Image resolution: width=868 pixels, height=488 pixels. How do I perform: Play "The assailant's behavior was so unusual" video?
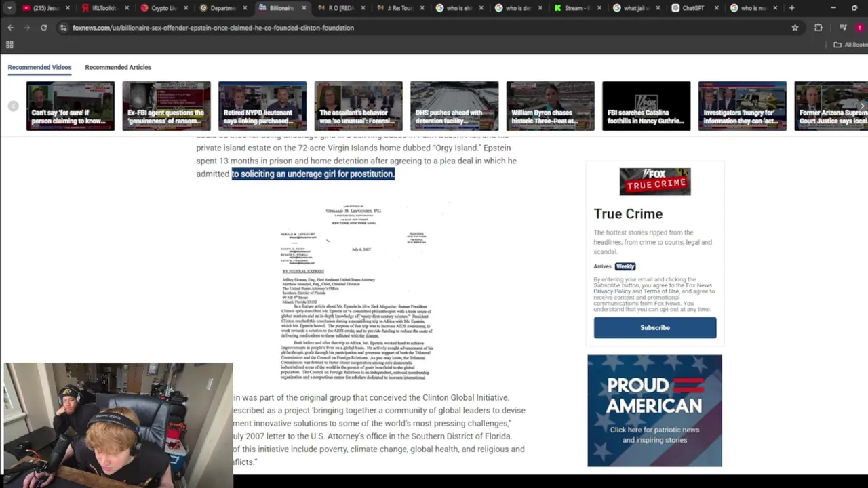(x=358, y=106)
